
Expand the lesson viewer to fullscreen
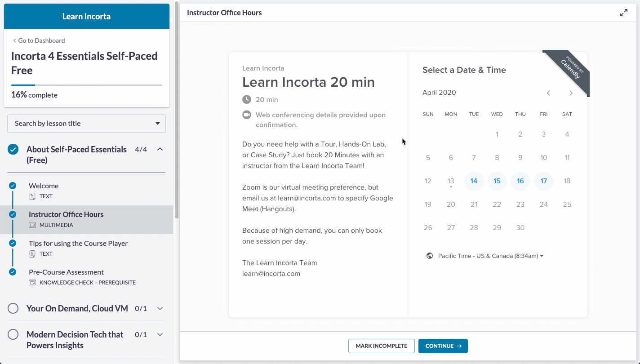pyautogui.click(x=623, y=13)
